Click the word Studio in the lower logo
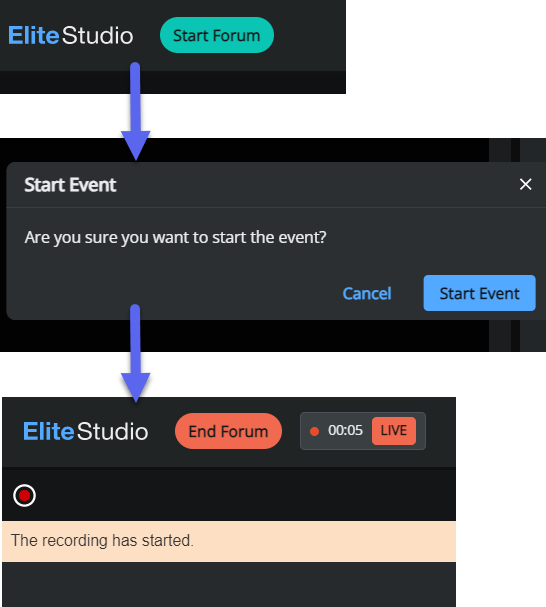 point(112,431)
